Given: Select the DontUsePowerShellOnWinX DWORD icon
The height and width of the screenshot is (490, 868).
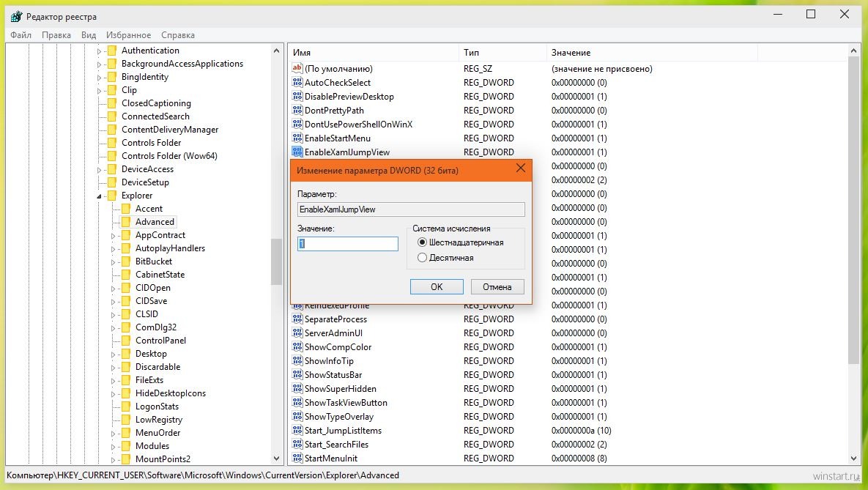Looking at the screenshot, I should pyautogui.click(x=297, y=124).
